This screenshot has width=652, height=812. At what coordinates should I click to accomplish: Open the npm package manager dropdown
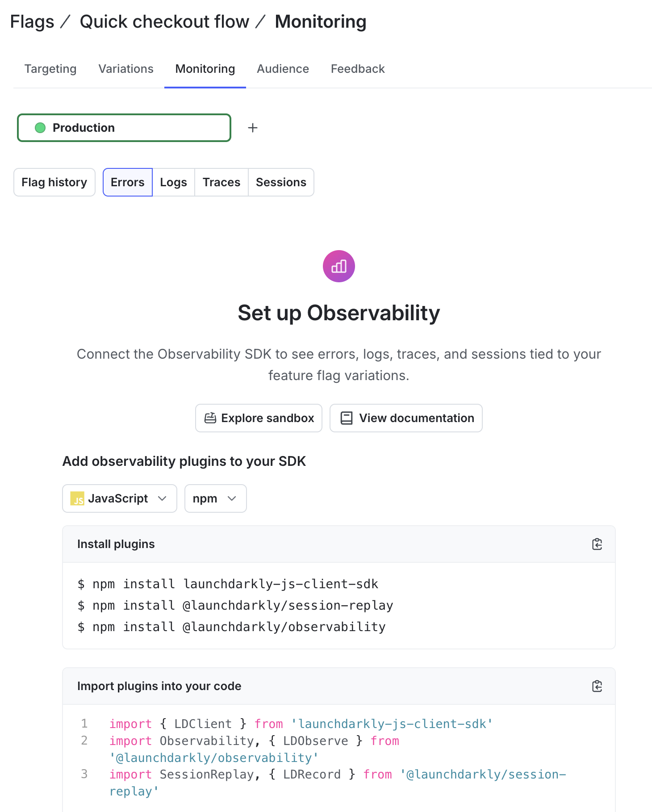(215, 498)
